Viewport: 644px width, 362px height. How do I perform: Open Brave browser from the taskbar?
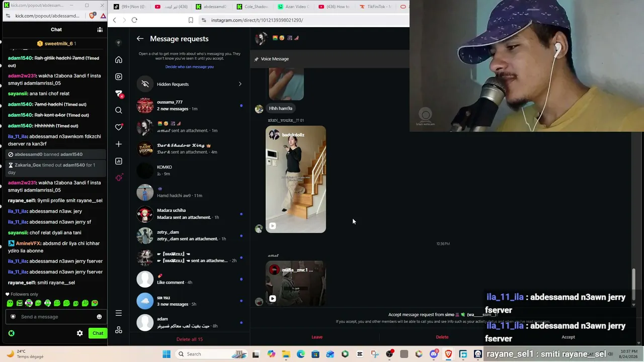[x=448, y=354]
